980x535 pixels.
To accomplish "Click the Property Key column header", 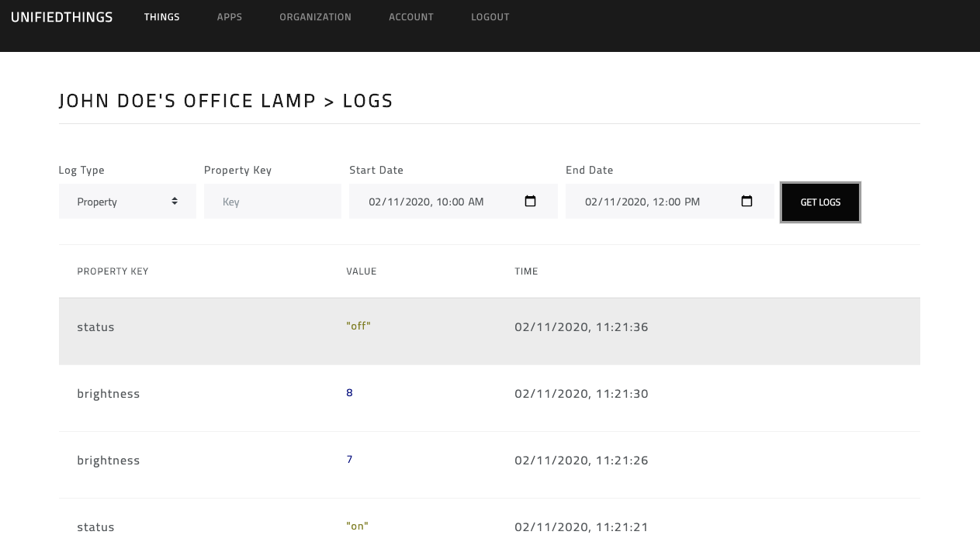I will [x=113, y=271].
